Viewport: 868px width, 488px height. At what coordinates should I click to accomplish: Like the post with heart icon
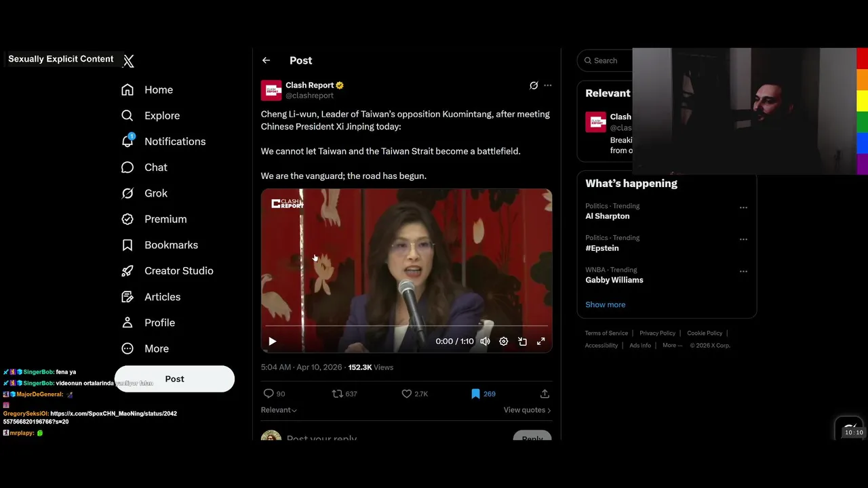pos(406,394)
